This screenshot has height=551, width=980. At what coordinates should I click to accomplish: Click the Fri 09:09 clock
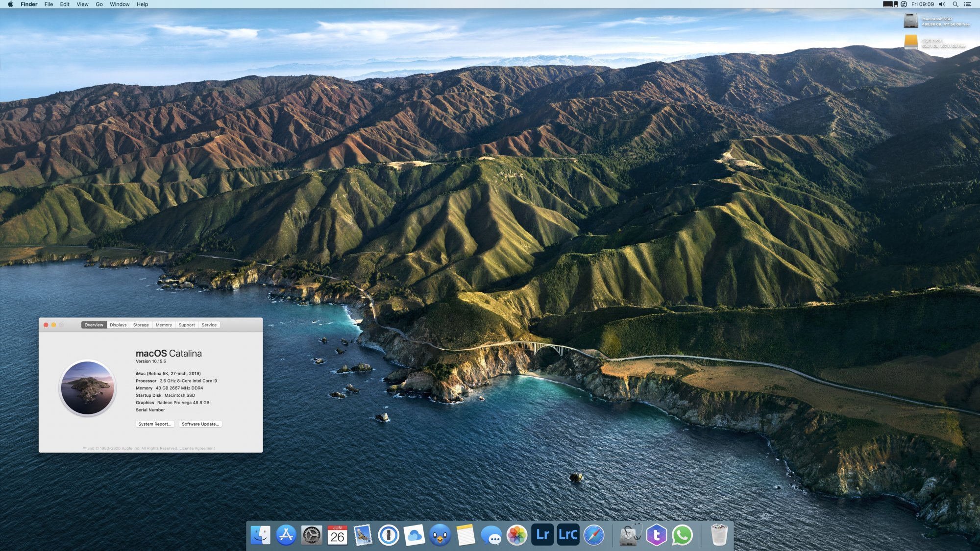[923, 4]
